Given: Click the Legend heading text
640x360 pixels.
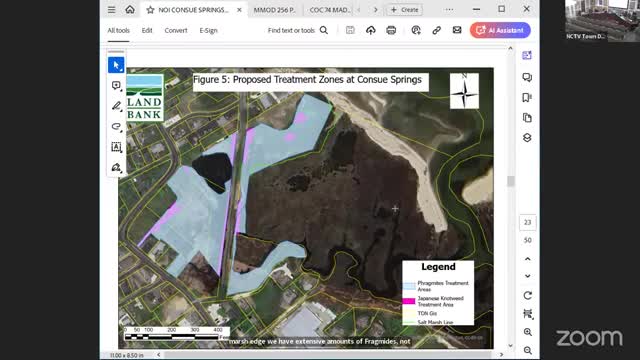Looking at the screenshot, I should click(438, 267).
